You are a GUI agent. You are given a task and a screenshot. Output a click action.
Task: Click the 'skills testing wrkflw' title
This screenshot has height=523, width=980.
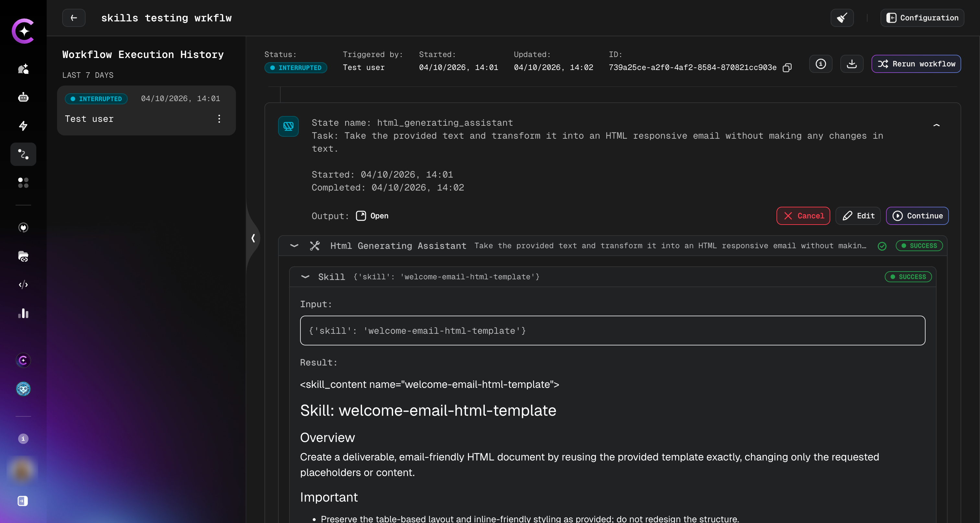pyautogui.click(x=166, y=18)
